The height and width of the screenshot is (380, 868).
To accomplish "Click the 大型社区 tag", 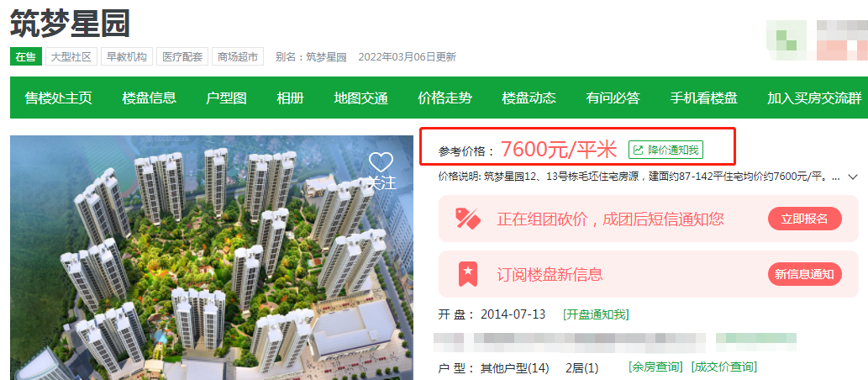I will pyautogui.click(x=71, y=56).
